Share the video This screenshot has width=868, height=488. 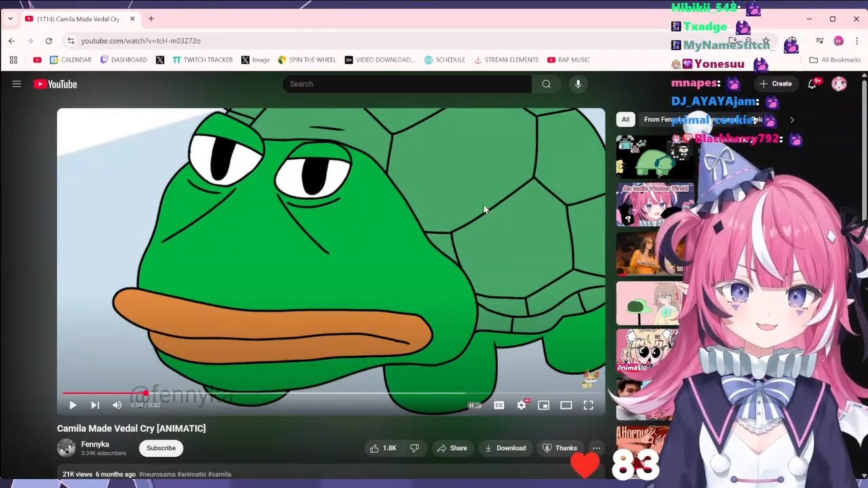click(452, 448)
